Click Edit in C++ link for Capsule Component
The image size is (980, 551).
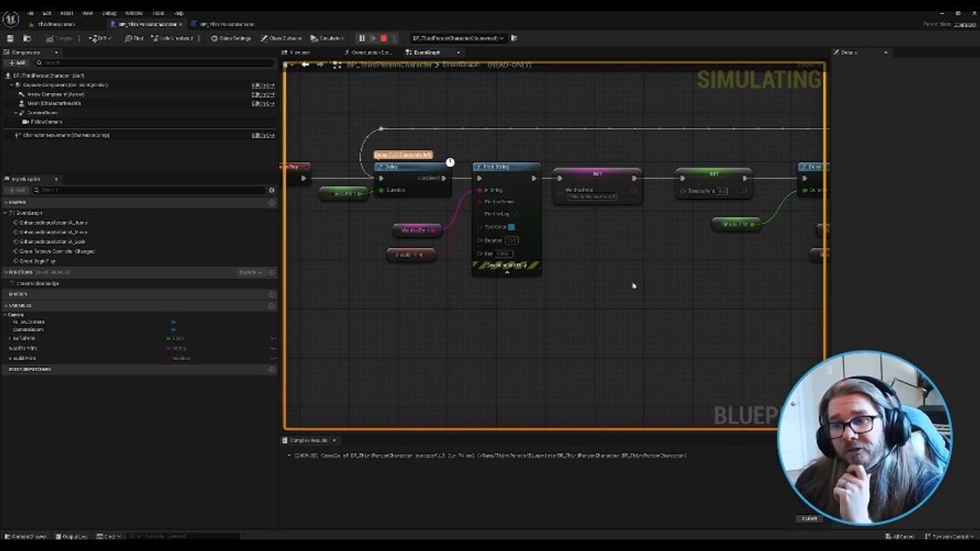(x=263, y=85)
